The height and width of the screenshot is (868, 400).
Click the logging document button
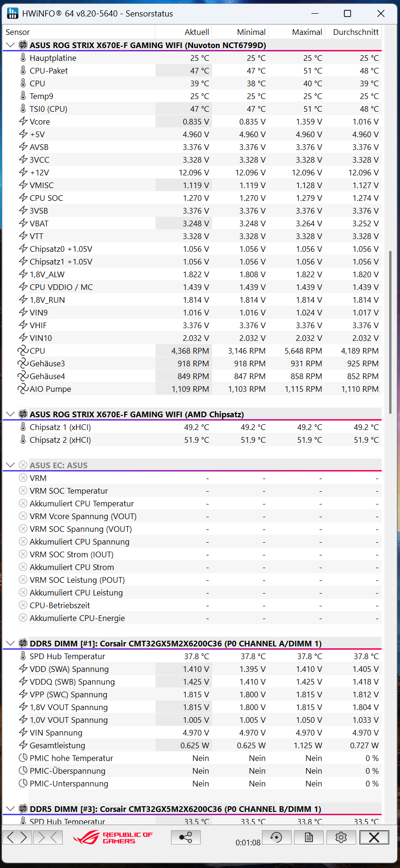(309, 837)
